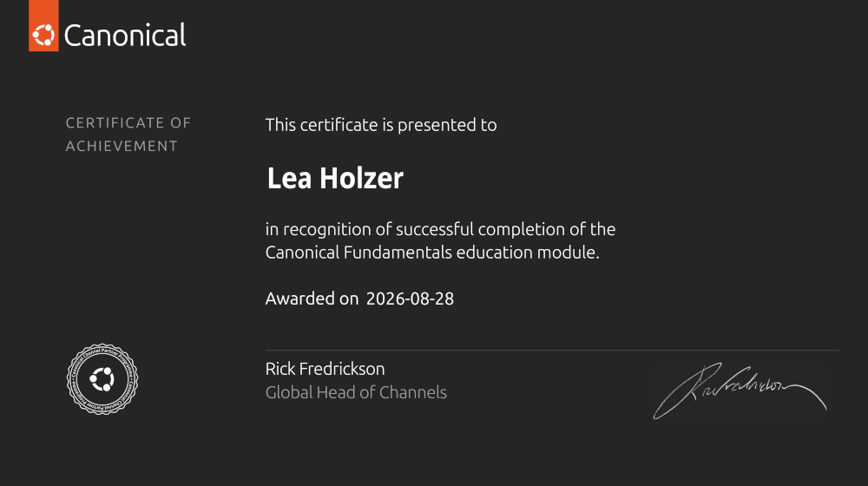Click the orange Canonical logo icon
Screen dimensions: 868x486
pos(43,26)
